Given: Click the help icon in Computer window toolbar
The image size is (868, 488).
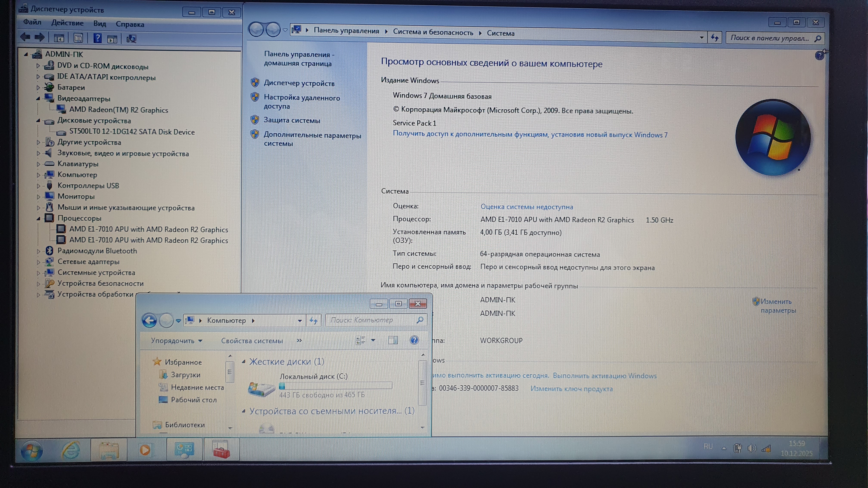Looking at the screenshot, I should 414,340.
